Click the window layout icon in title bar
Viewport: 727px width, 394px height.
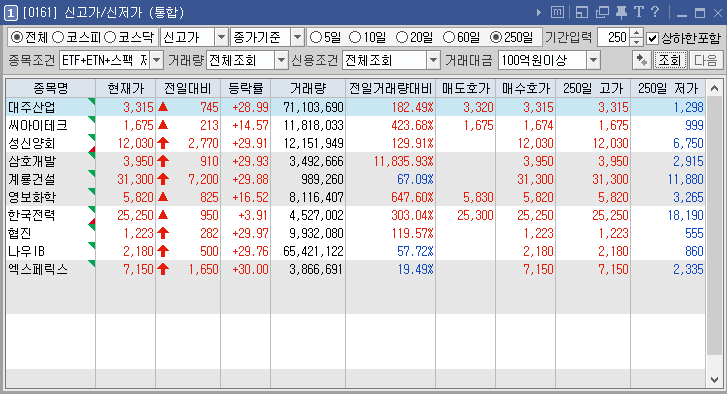pyautogui.click(x=582, y=13)
